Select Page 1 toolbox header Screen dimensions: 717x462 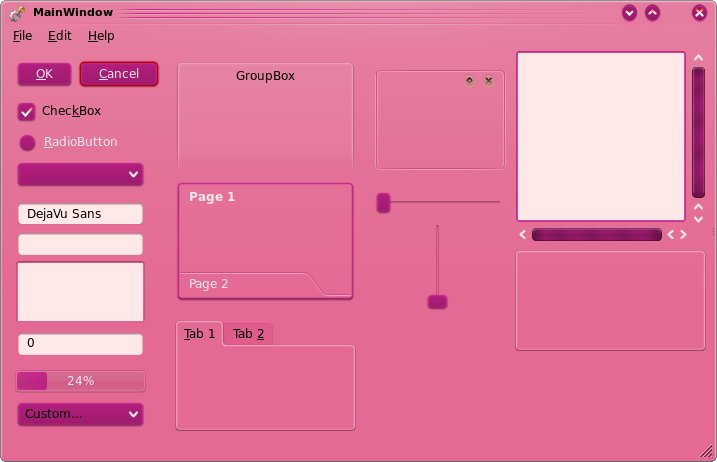click(x=212, y=197)
